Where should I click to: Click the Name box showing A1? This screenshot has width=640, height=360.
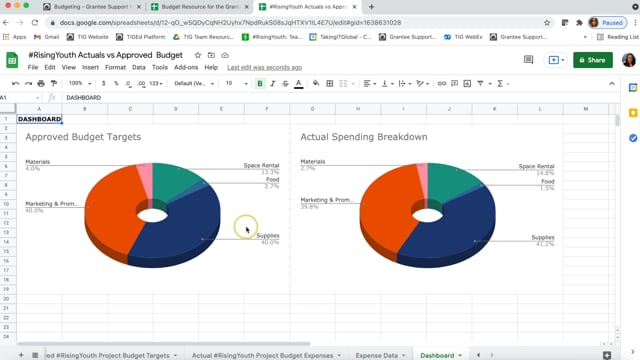click(20, 98)
